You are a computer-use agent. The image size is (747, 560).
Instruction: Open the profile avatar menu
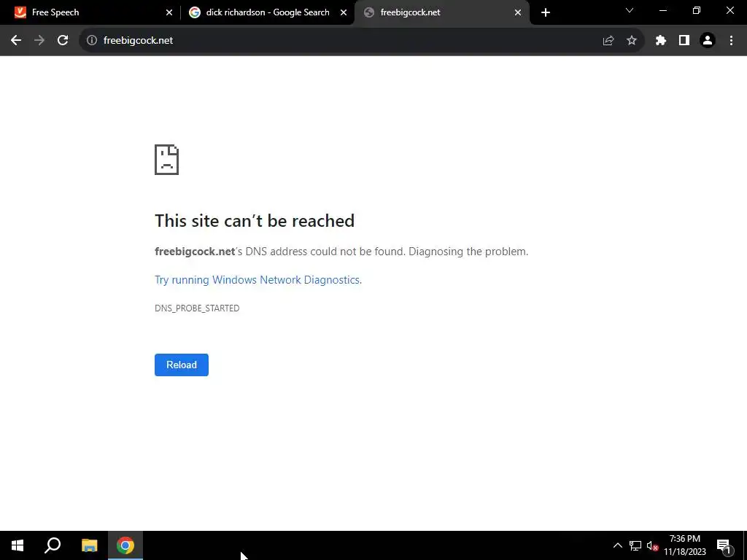tap(708, 41)
